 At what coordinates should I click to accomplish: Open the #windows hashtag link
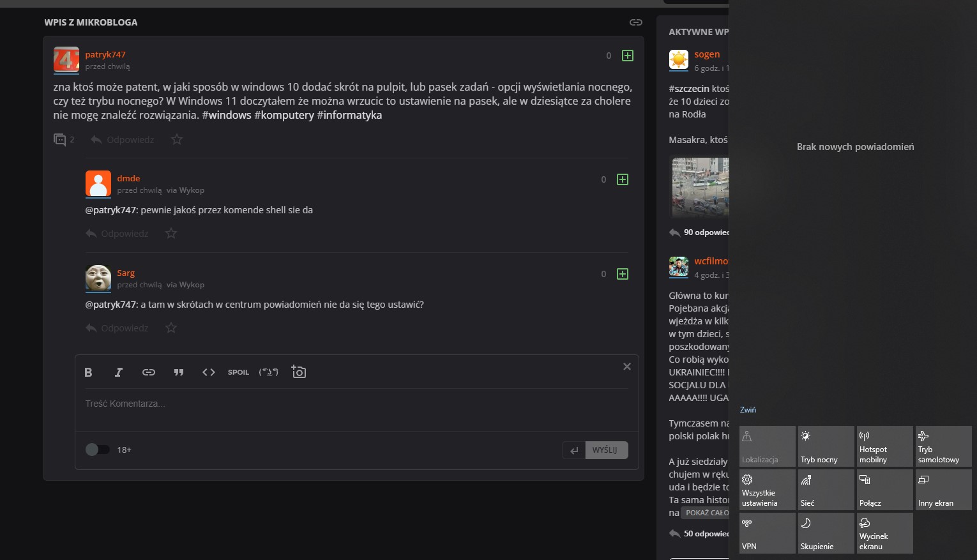pos(226,115)
